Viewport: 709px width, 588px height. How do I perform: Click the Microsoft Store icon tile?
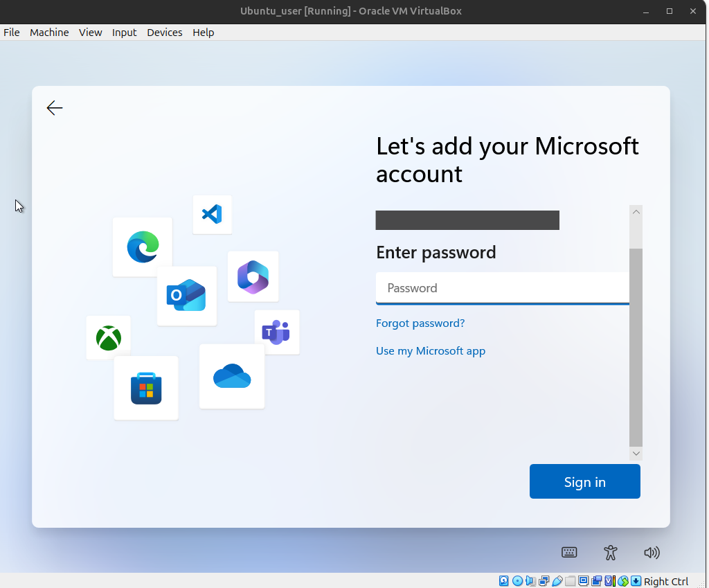(x=146, y=388)
